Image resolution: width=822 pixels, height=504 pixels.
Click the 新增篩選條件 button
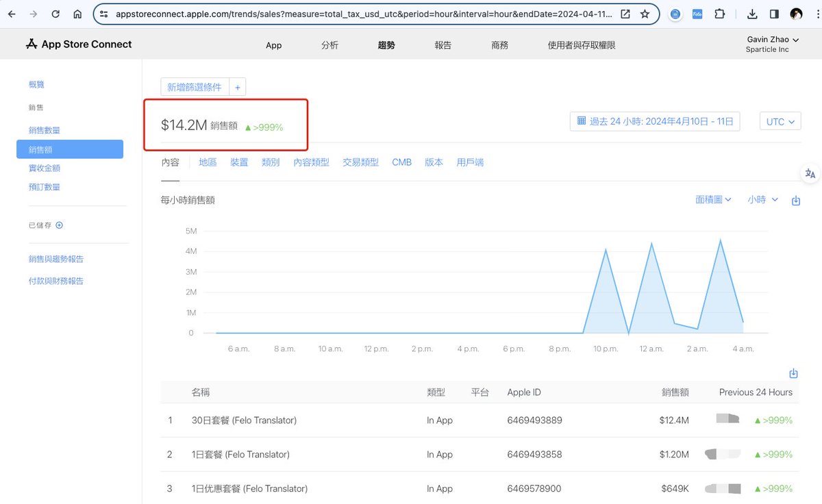pyautogui.click(x=195, y=87)
